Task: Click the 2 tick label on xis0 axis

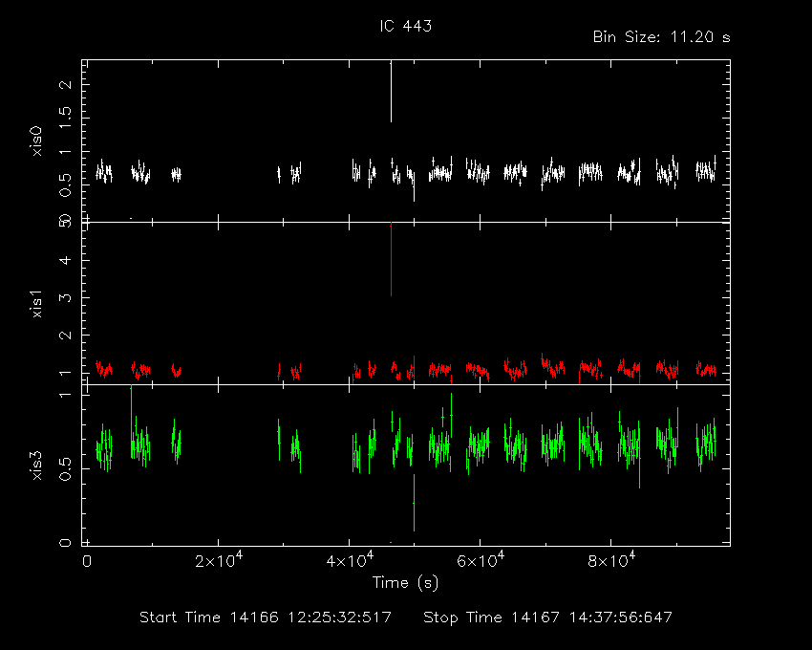Action: tap(66, 84)
